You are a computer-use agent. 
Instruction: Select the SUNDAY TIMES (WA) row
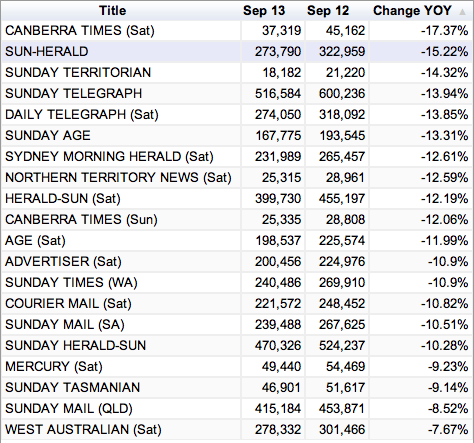(x=237, y=283)
